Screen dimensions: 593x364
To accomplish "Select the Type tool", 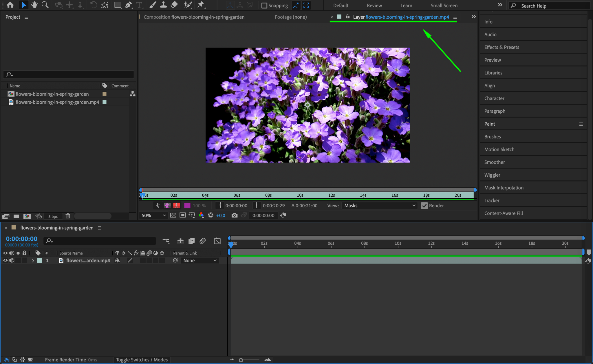I will pos(139,5).
